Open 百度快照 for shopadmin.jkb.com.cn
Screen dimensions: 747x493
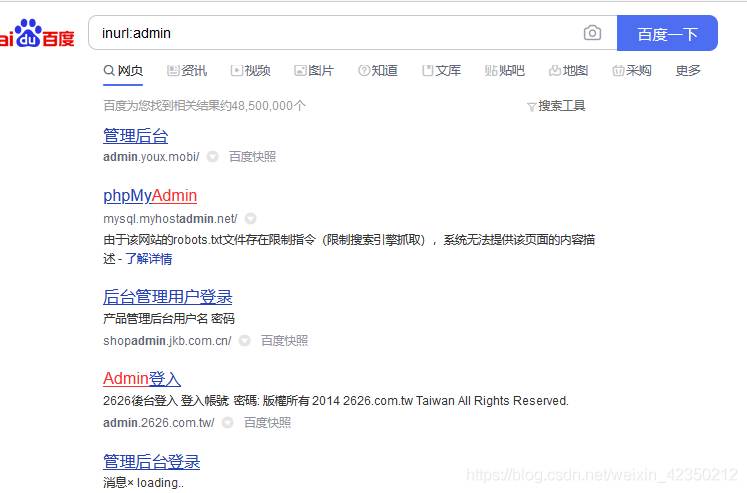[x=284, y=341]
